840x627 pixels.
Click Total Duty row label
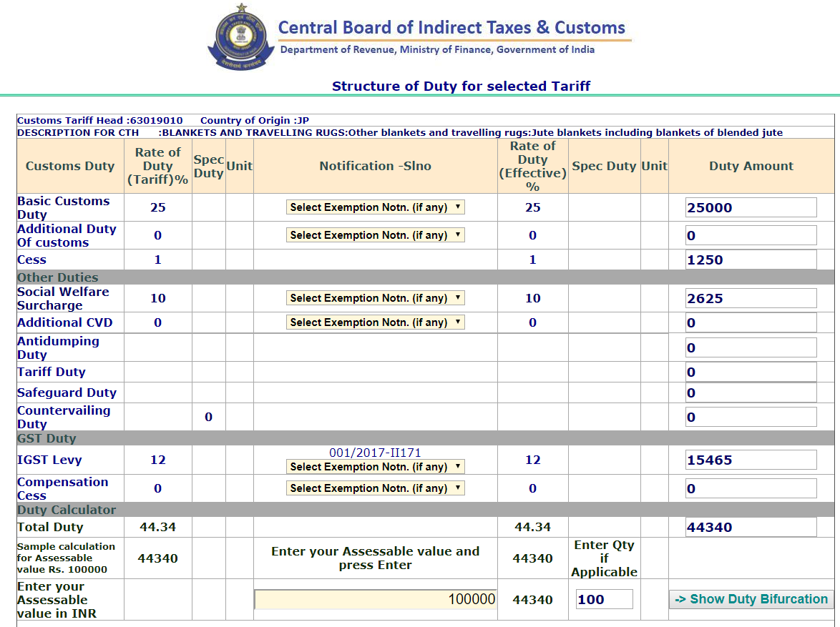(50, 527)
